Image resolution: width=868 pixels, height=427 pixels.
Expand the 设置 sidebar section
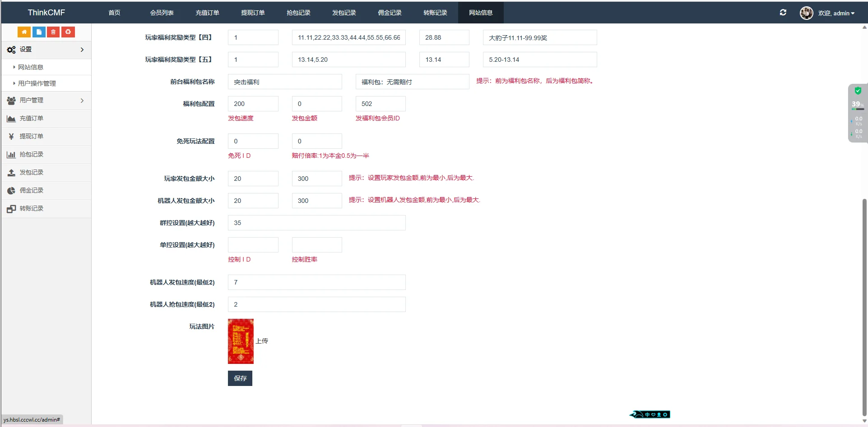coord(46,50)
